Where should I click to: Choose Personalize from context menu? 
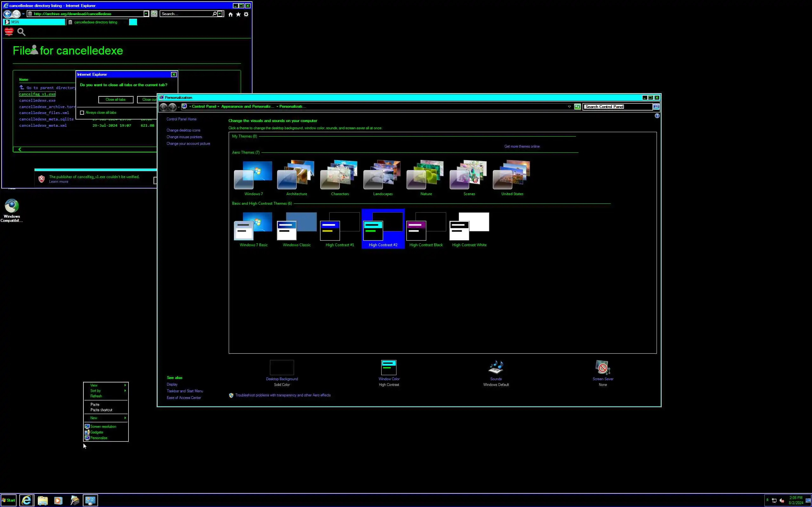[99, 438]
